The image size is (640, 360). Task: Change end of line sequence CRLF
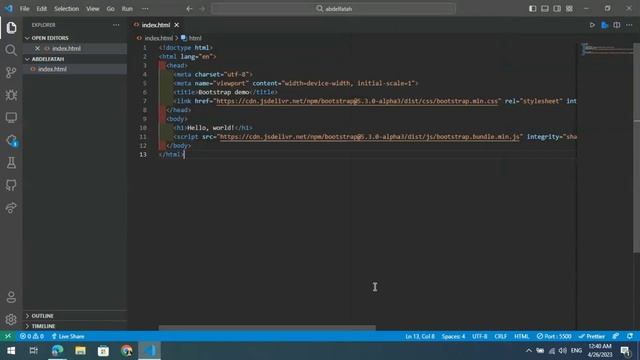tap(500, 336)
